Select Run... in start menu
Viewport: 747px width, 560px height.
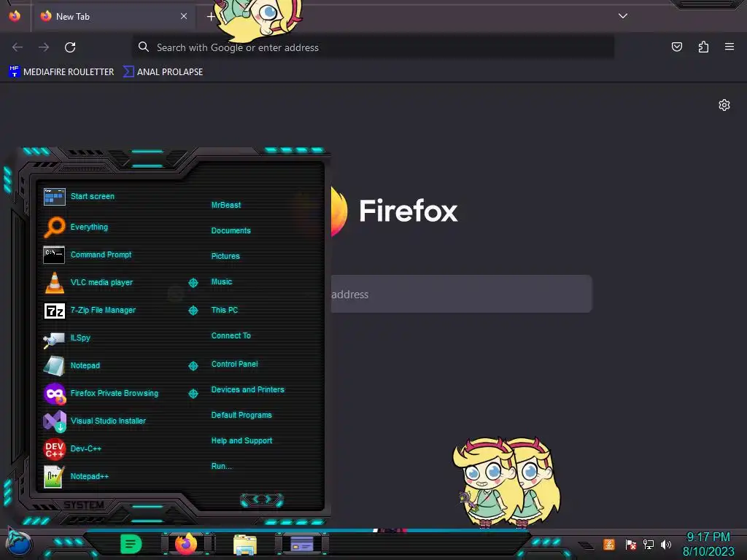222,466
